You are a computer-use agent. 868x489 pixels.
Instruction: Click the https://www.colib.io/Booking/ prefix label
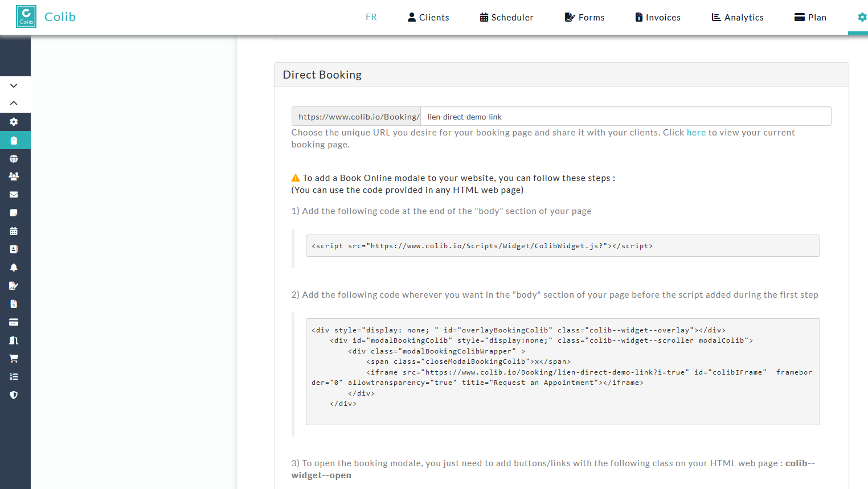point(357,116)
